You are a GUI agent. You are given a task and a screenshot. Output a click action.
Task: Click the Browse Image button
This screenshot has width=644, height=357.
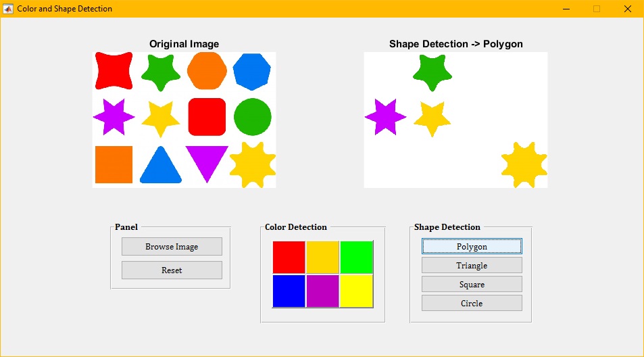tap(172, 247)
